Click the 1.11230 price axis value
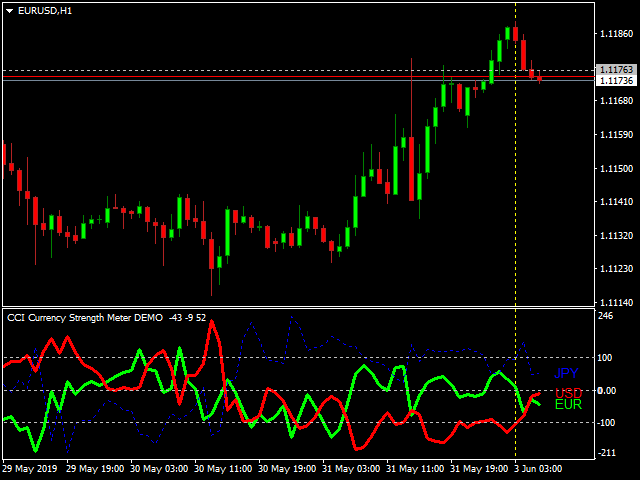 point(616,269)
